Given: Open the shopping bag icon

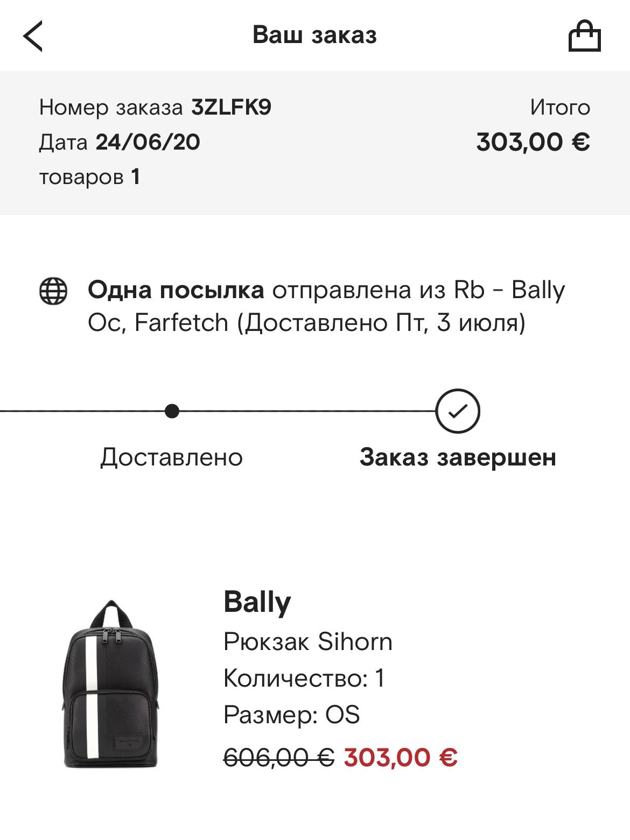Looking at the screenshot, I should [x=584, y=36].
